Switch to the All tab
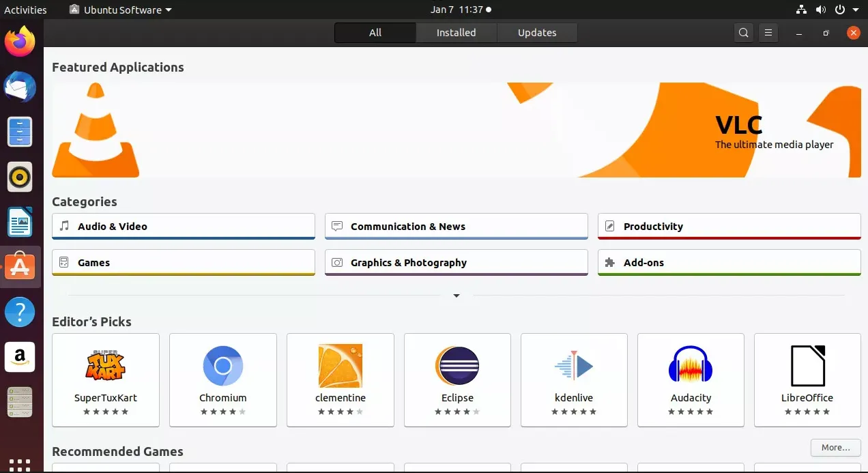Viewport: 868px width, 473px height. [x=375, y=33]
